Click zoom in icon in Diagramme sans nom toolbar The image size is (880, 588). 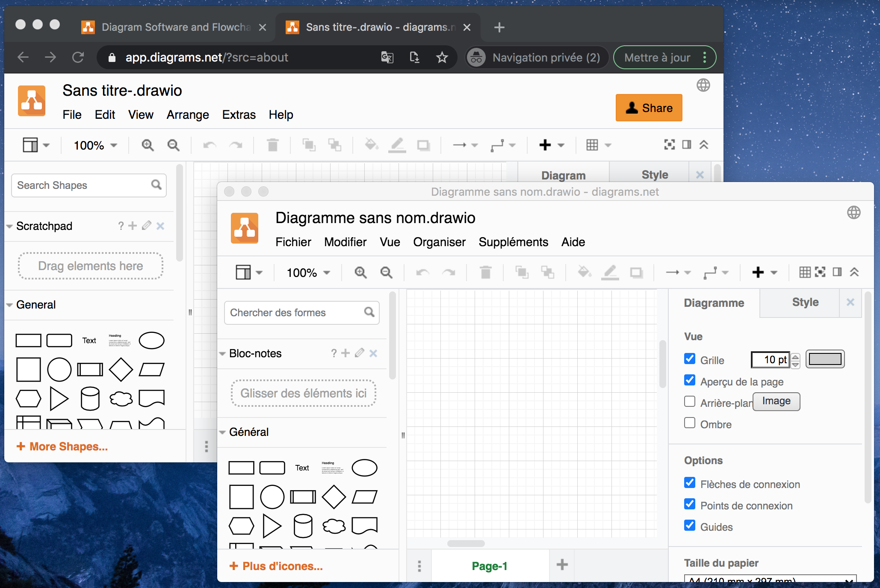point(360,272)
